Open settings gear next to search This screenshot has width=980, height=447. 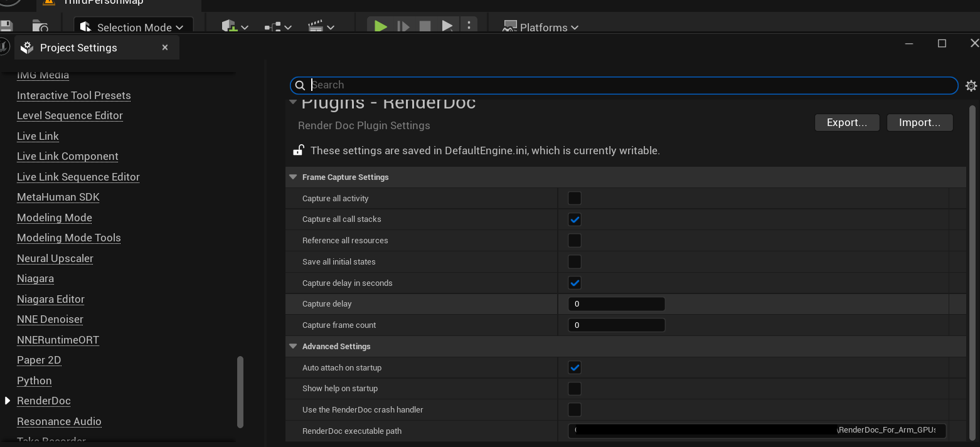click(971, 86)
